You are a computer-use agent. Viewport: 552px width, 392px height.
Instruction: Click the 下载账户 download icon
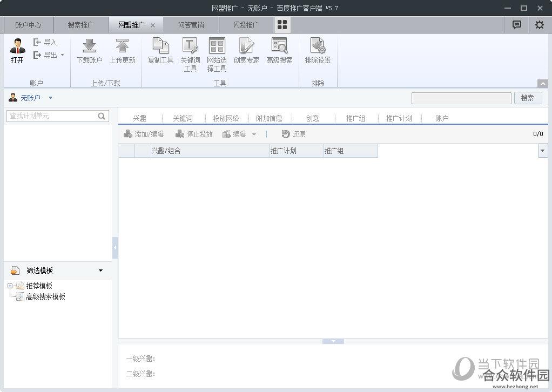click(90, 46)
